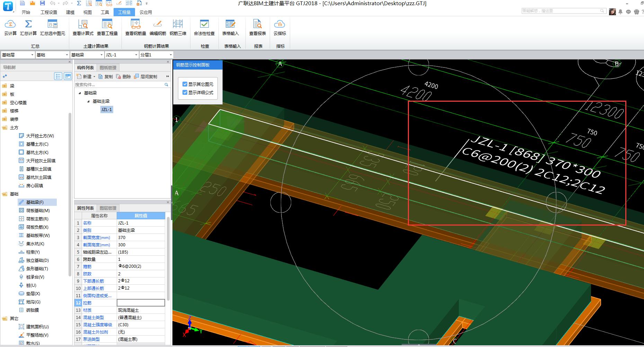Open the 开始 ribbon tab
The height and width of the screenshot is (347, 644).
click(26, 12)
